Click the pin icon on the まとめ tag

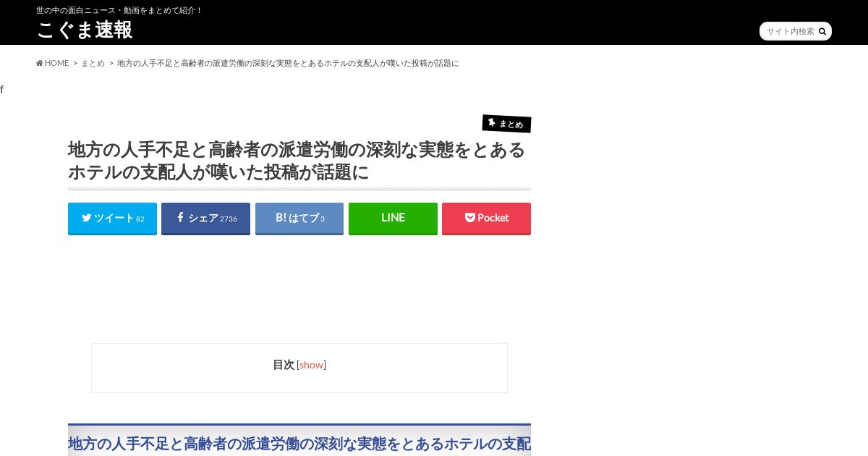click(492, 122)
